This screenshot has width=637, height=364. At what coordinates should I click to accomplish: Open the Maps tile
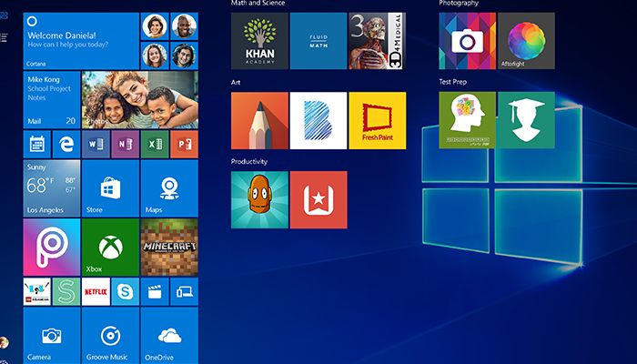point(169,188)
